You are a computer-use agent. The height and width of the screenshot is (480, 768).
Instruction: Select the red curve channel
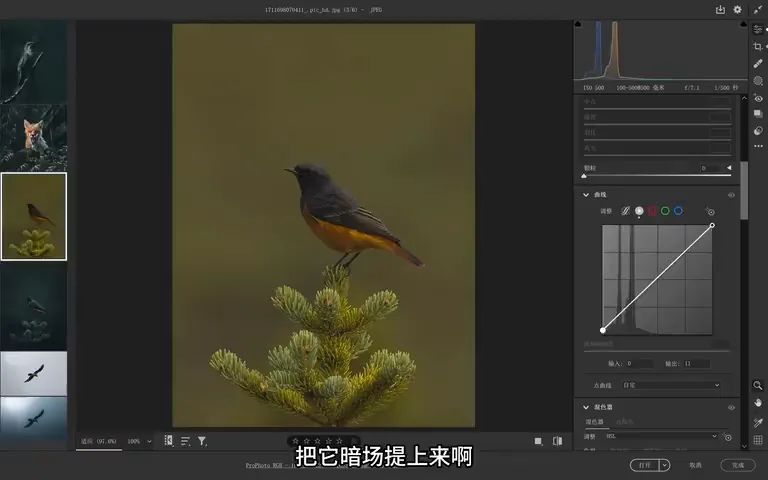[x=652, y=211]
